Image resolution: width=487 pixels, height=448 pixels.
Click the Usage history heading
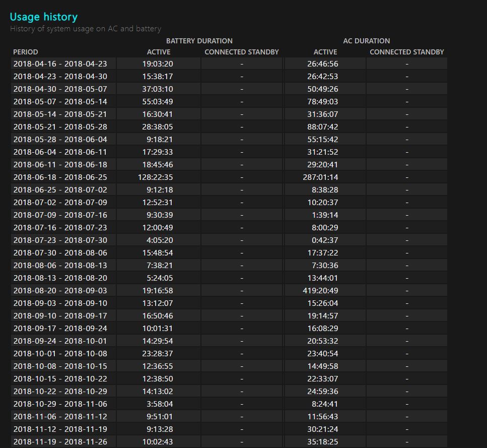tap(43, 17)
